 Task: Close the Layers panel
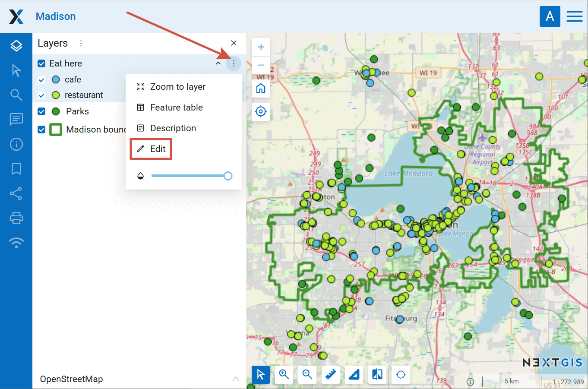[234, 43]
